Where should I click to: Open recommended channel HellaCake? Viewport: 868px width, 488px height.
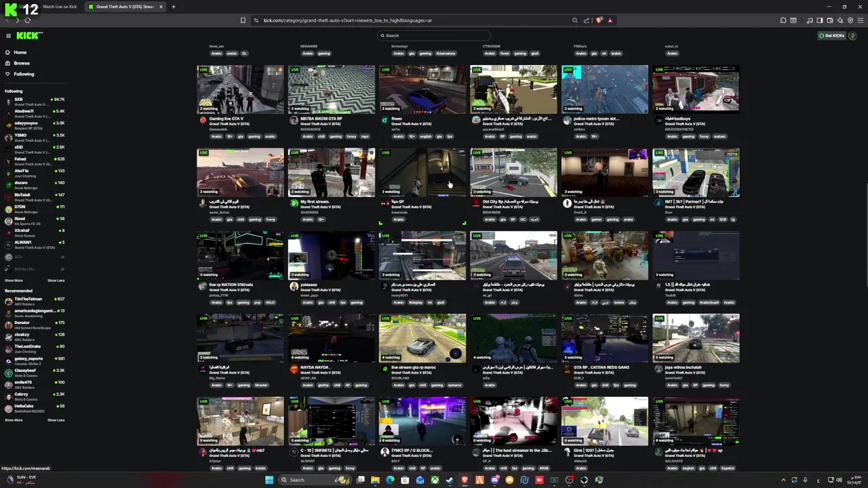(34, 408)
